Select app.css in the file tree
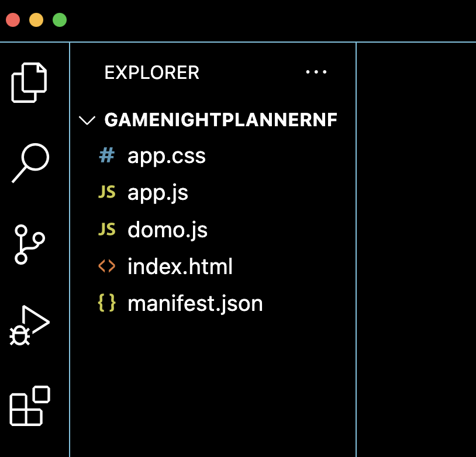 tap(167, 155)
